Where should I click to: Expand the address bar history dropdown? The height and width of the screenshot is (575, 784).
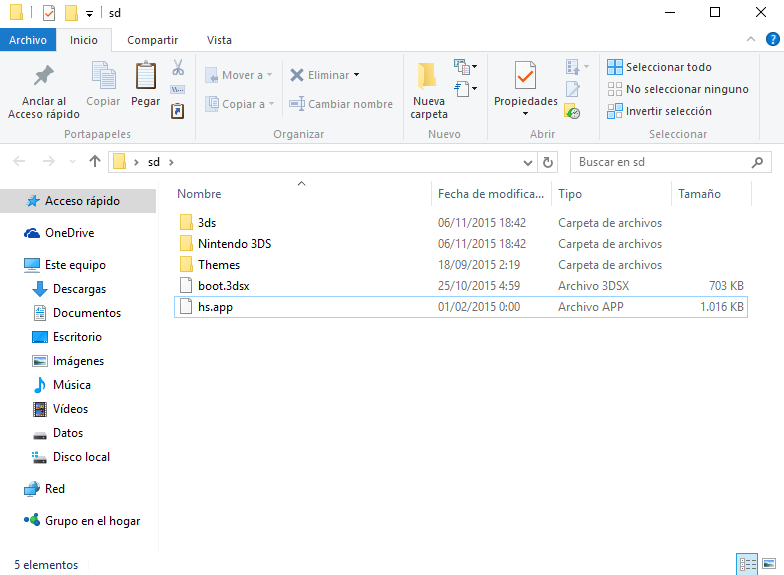528,162
